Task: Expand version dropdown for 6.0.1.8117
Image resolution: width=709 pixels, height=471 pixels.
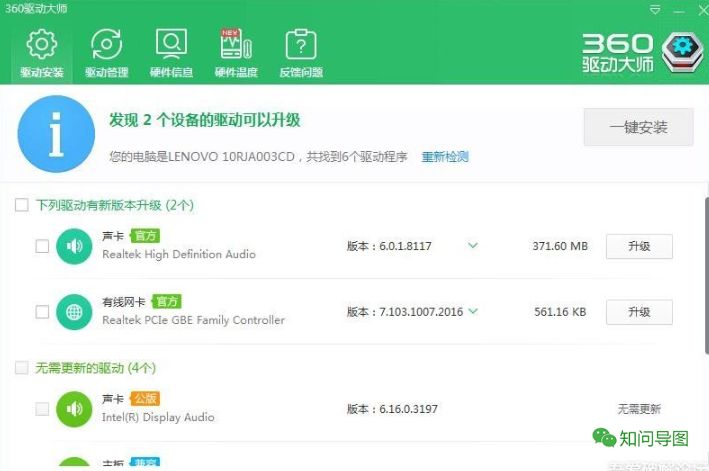Action: (473, 246)
